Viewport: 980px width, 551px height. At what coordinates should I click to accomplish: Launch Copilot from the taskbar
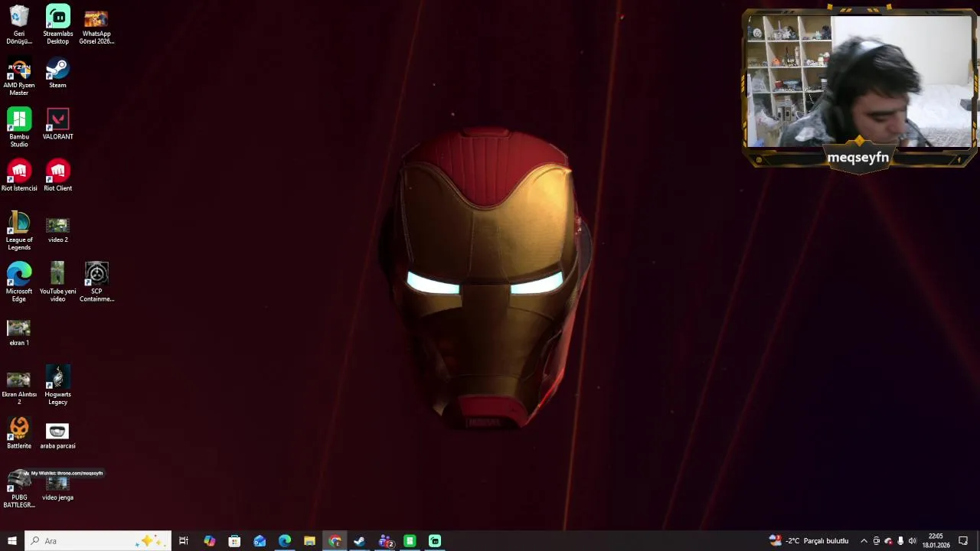pos(209,541)
